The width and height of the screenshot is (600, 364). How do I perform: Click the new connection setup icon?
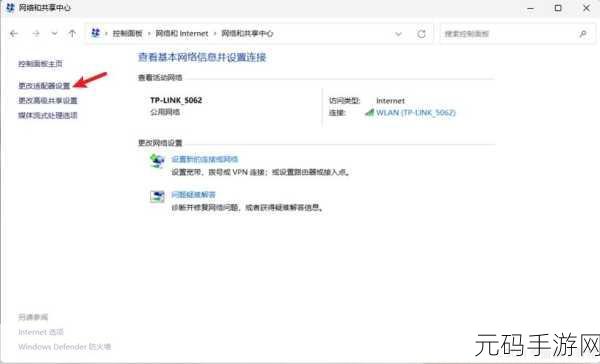point(157,161)
